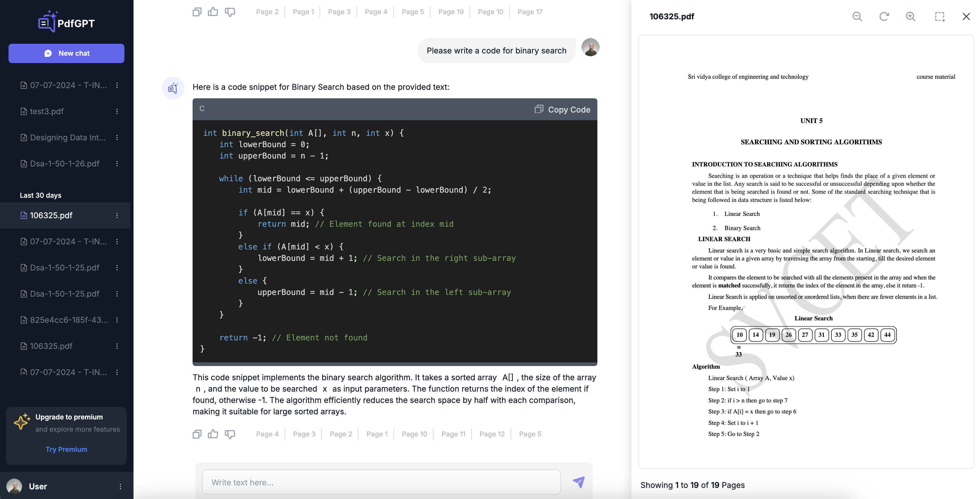Thumbs up the previous response at top
980x499 pixels.
click(213, 12)
